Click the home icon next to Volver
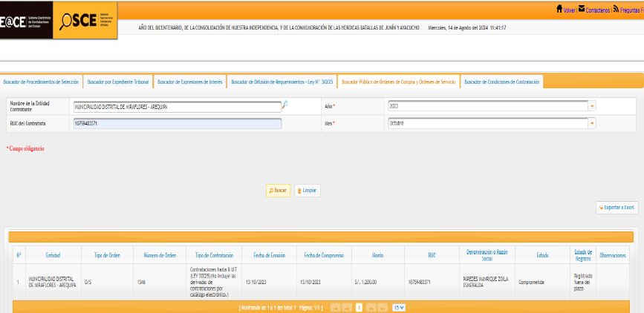Viewport: 644px width, 313px height. click(559, 10)
